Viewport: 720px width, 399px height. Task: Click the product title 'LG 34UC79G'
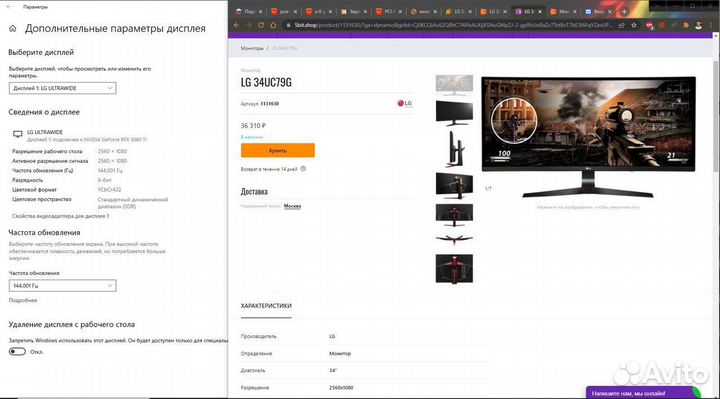tap(266, 83)
